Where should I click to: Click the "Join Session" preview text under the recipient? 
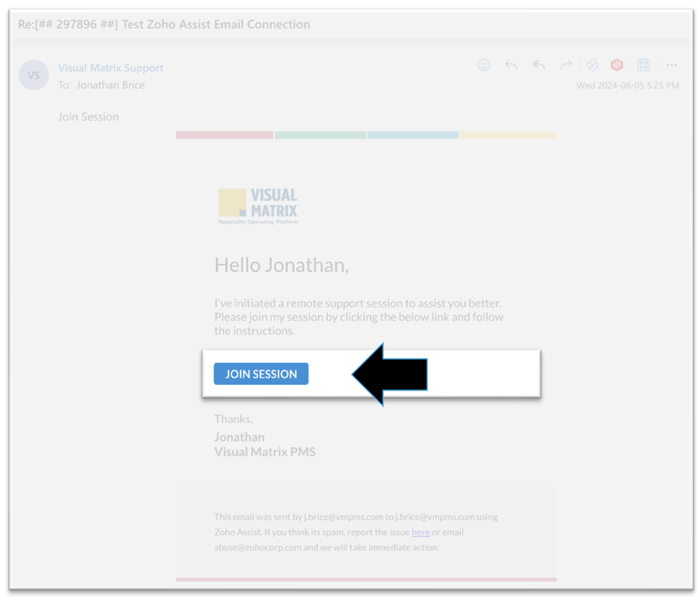pos(88,117)
